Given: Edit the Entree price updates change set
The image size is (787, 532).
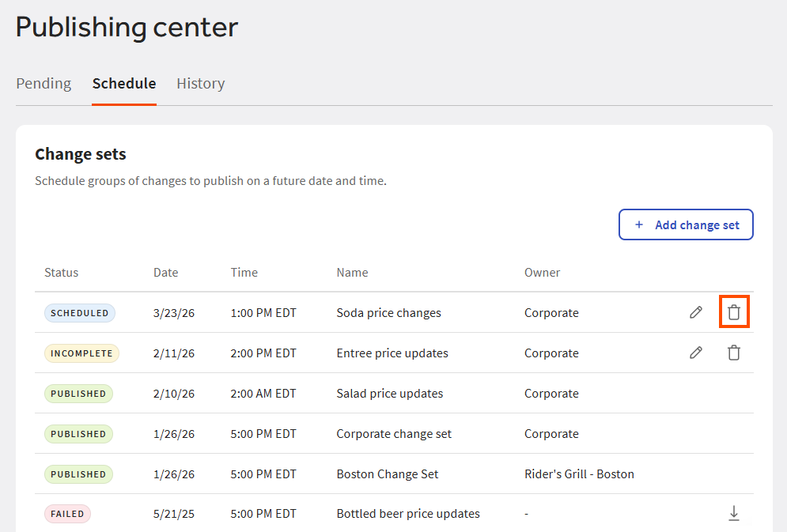Looking at the screenshot, I should [695, 353].
